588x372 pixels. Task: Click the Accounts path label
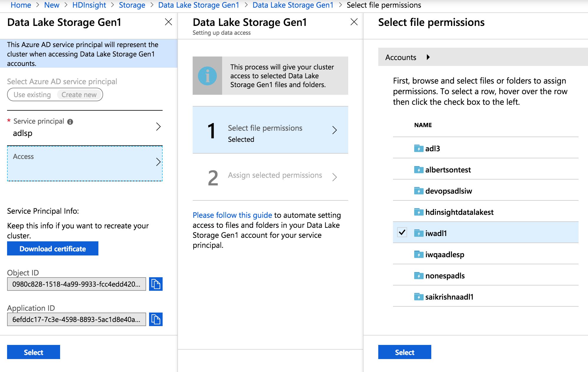pos(401,57)
